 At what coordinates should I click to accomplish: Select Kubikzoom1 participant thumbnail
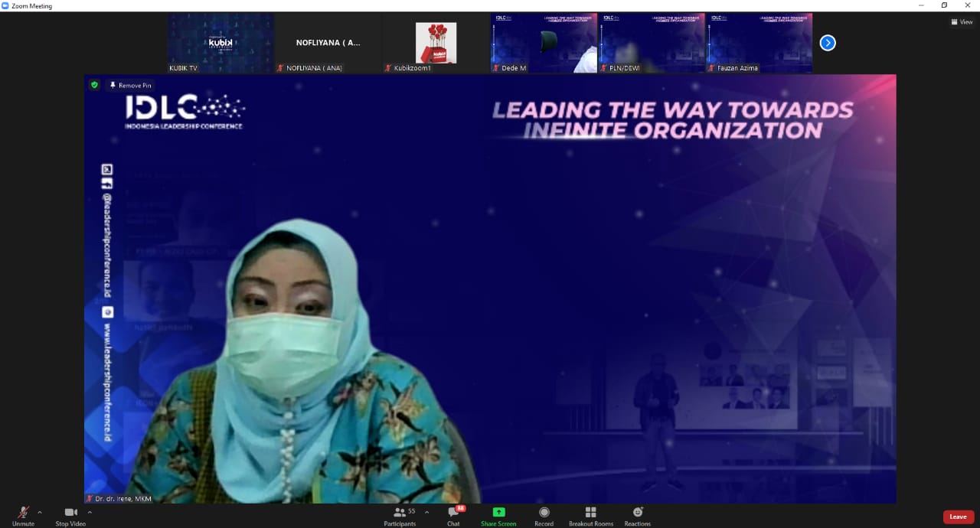(x=436, y=43)
